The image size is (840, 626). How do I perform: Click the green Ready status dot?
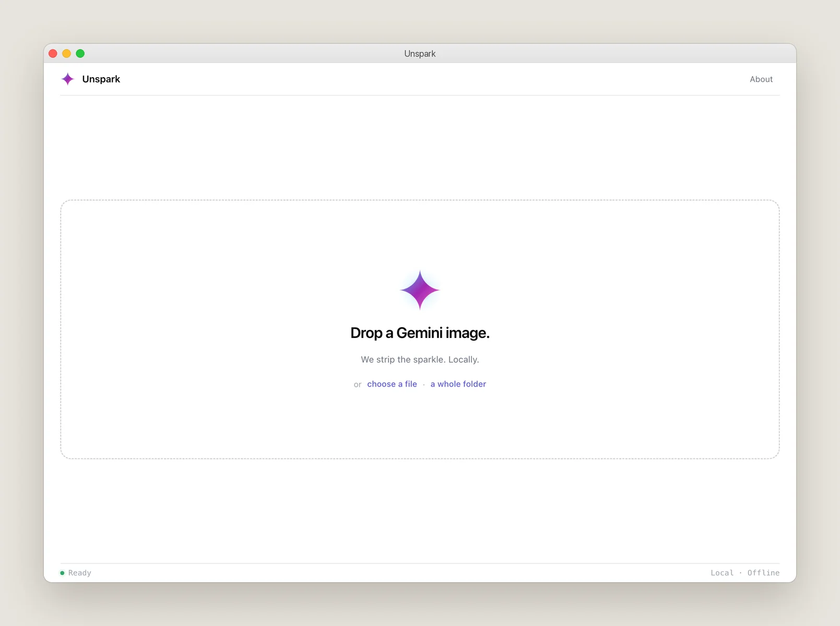click(62, 573)
